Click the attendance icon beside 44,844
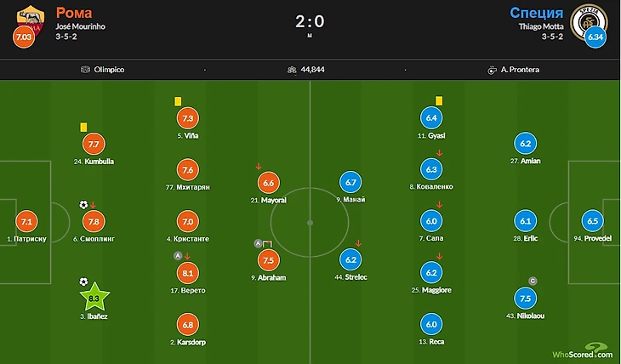The image size is (621, 364). [x=293, y=71]
